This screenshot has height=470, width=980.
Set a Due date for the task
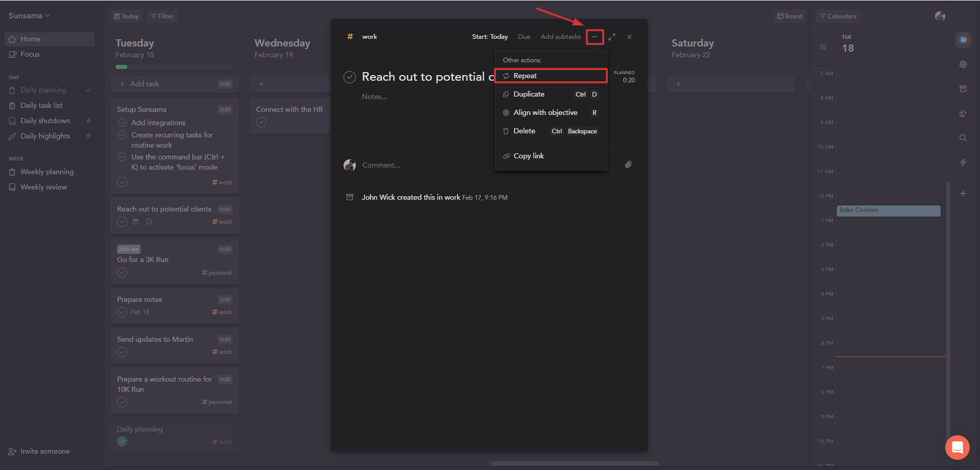point(524,37)
